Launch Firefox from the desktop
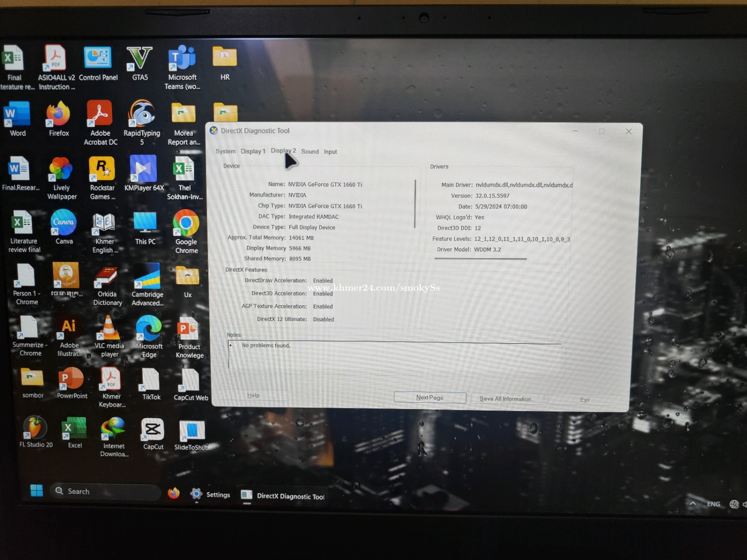This screenshot has width=747, height=560. click(59, 118)
